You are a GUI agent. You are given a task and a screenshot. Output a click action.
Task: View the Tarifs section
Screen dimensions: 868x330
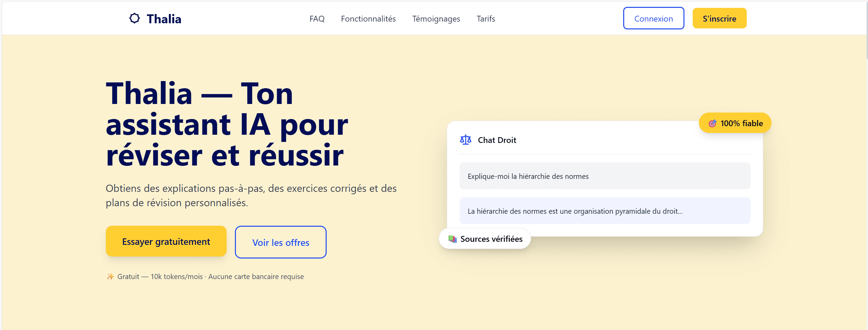click(486, 19)
